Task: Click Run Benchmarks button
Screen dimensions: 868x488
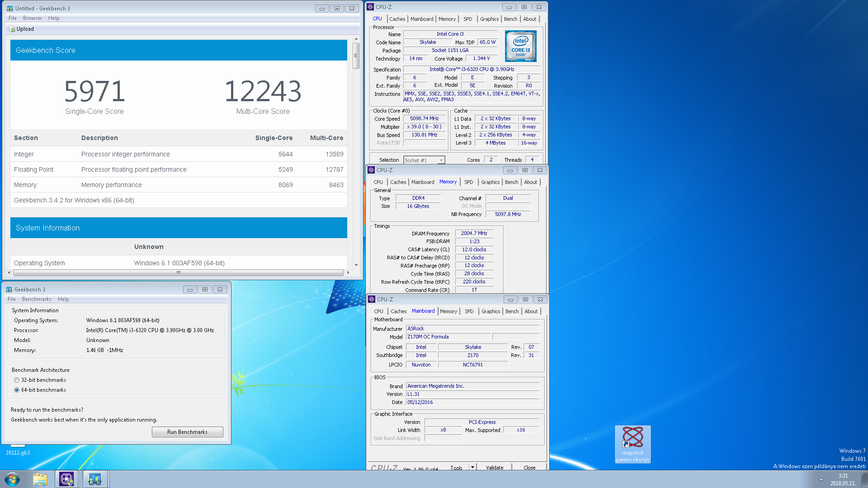Action: 188,432
